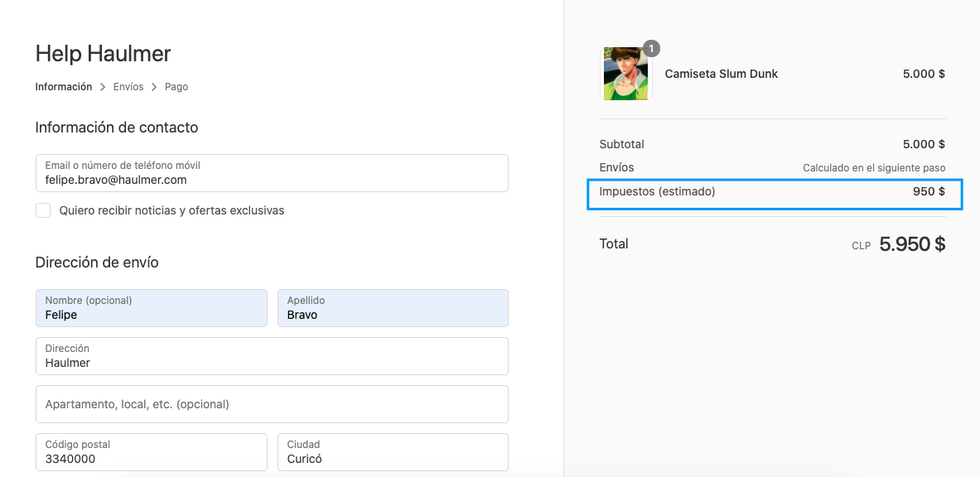The height and width of the screenshot is (477, 980).
Task: Open the Información breadcrumb step
Action: [x=64, y=87]
